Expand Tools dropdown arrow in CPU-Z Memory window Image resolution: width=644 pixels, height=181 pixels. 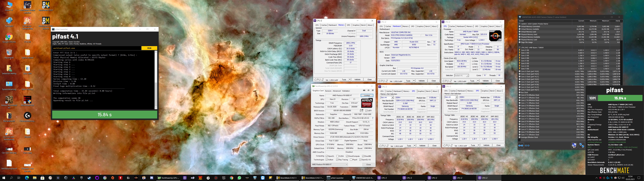[350, 79]
